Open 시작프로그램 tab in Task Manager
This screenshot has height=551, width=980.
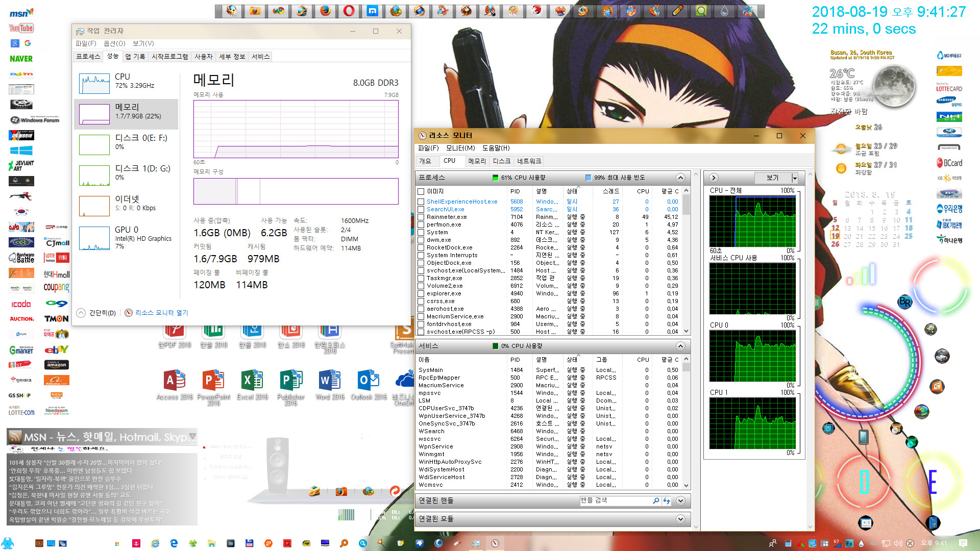[x=170, y=57]
